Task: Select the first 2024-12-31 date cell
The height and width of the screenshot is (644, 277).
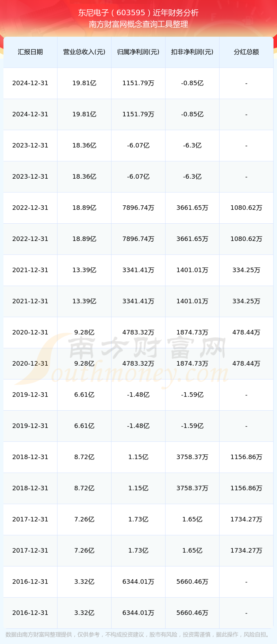Action: point(30,83)
